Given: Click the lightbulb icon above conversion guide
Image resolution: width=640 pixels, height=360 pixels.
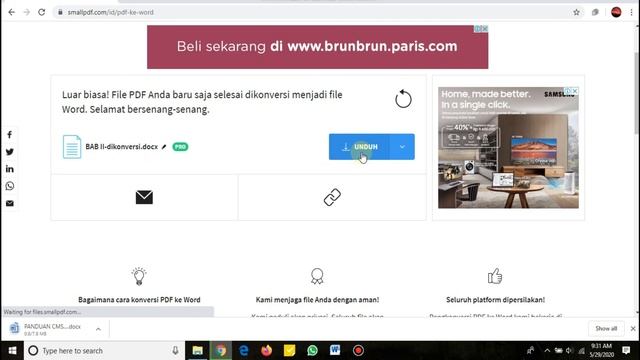Looking at the screenshot, I should click(x=139, y=276).
